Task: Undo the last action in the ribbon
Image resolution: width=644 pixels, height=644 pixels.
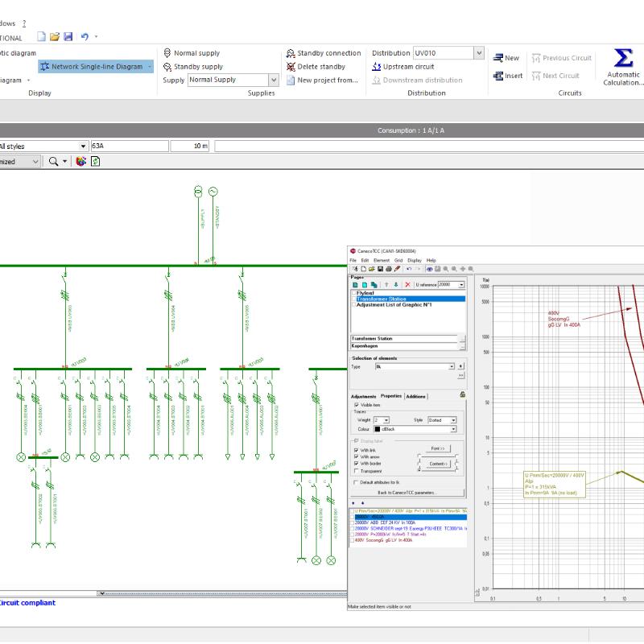Action: click(x=85, y=36)
